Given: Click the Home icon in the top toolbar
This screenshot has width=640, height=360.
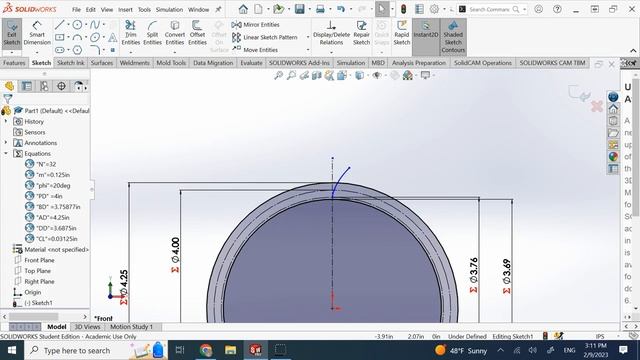Looking at the screenshot, I should pos(243,9).
